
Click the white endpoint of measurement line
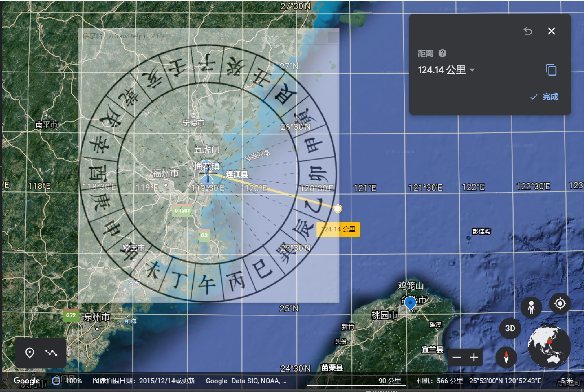tap(338, 208)
